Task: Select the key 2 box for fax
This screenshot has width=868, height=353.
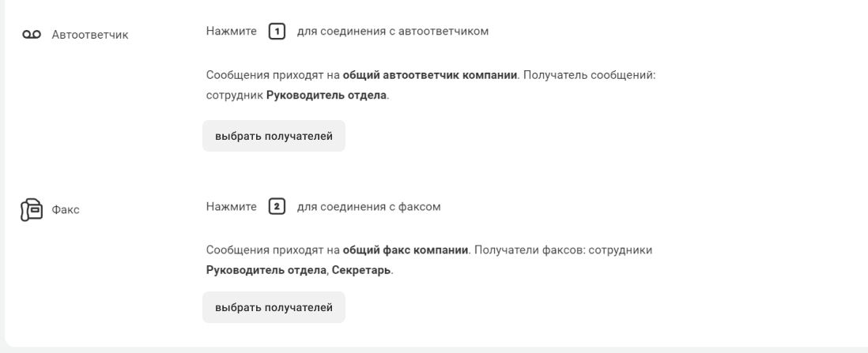Action: point(275,208)
